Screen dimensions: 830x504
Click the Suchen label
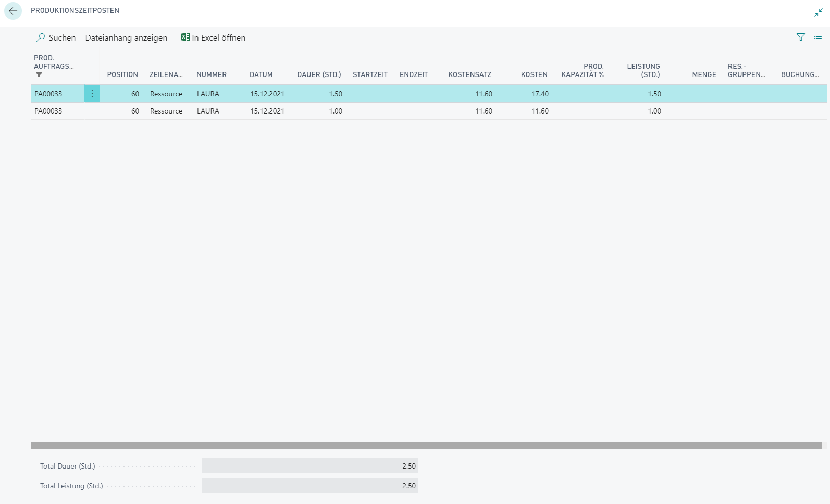62,37
